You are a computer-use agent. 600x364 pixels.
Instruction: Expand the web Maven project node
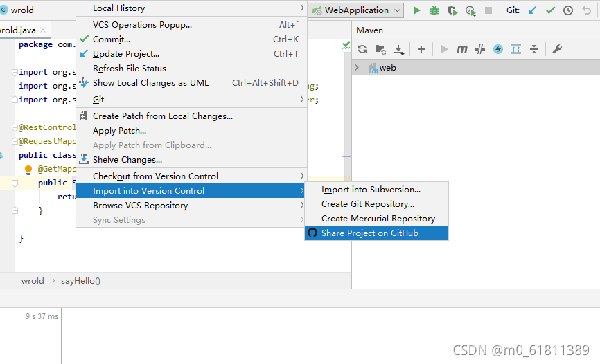357,68
